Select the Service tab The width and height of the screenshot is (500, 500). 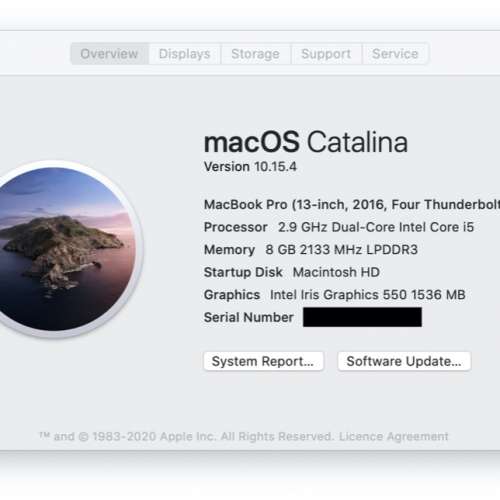(x=395, y=54)
